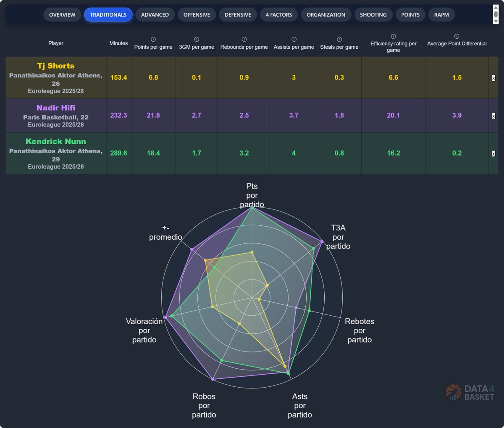This screenshot has height=428, width=504.
Task: Click Tj Shorts minutes value 153.4
Action: pyautogui.click(x=118, y=78)
